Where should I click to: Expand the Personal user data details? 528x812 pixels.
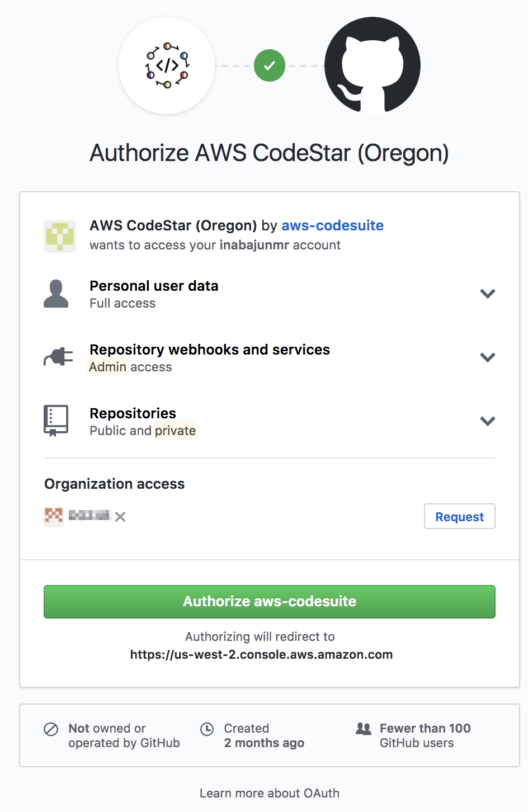pos(487,293)
